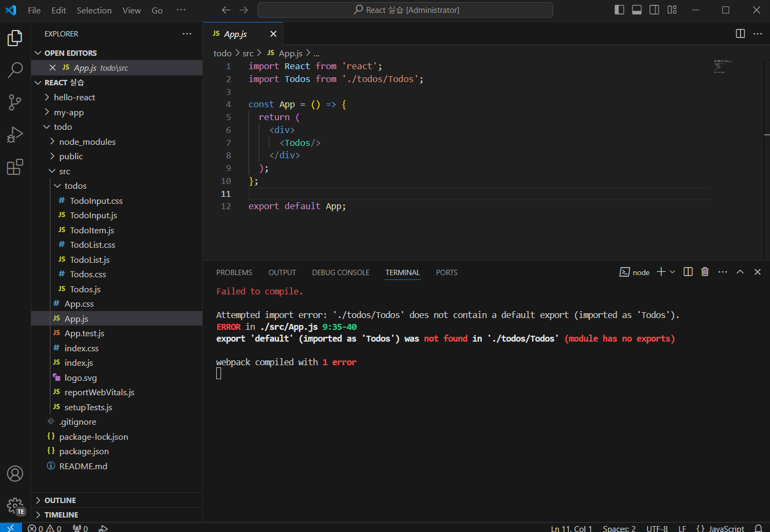Collapse the todo folder
770x532 pixels.
117,127
